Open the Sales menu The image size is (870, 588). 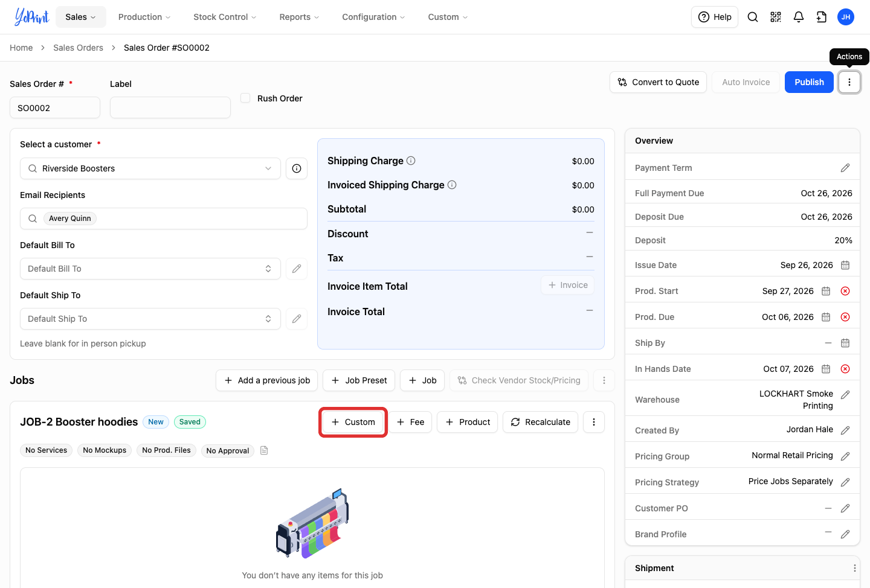pos(81,17)
